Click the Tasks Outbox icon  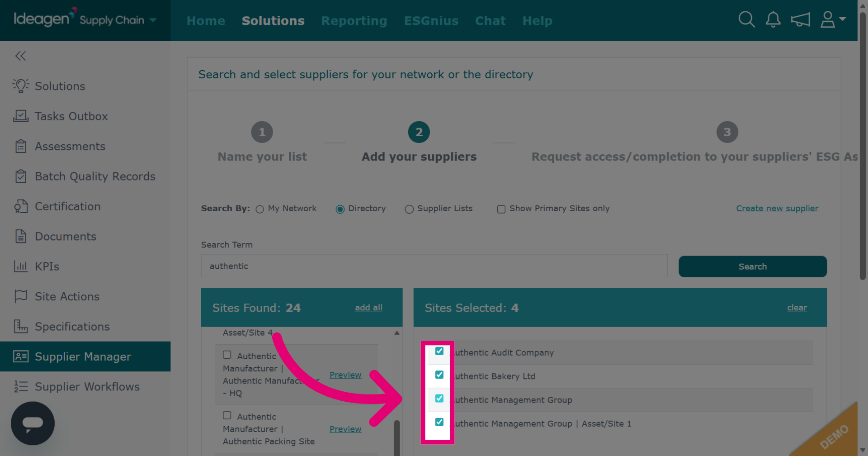click(x=20, y=116)
